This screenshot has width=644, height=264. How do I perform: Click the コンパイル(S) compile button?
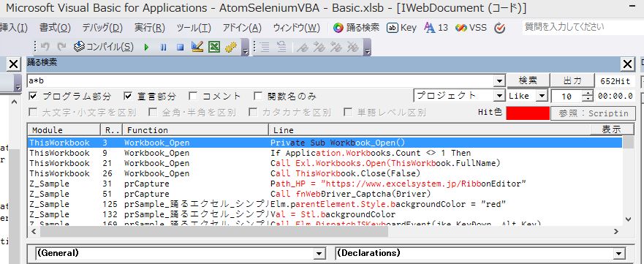104,48
